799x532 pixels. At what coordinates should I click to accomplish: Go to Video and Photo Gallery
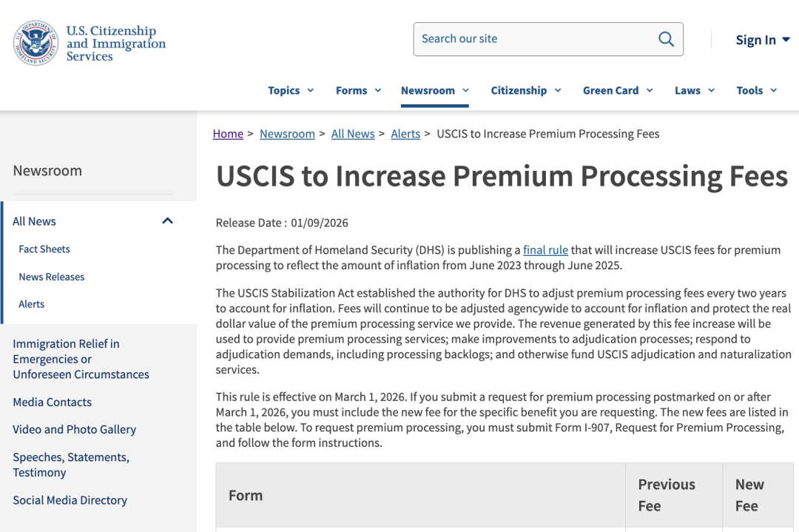(x=75, y=430)
